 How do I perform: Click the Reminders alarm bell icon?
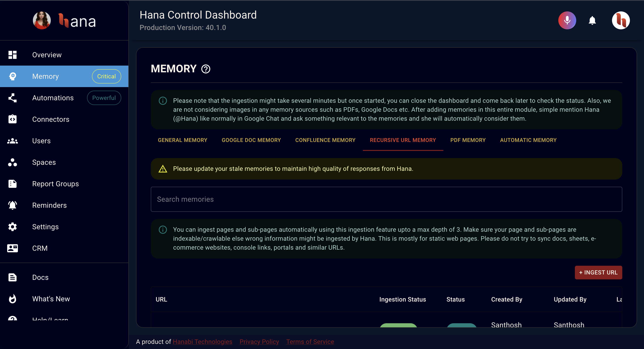13,206
